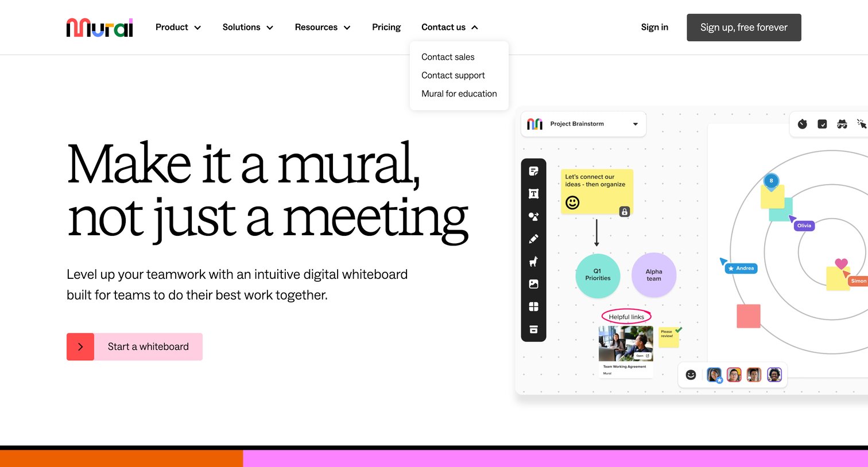Select the shapes and connectors tool

tap(533, 216)
